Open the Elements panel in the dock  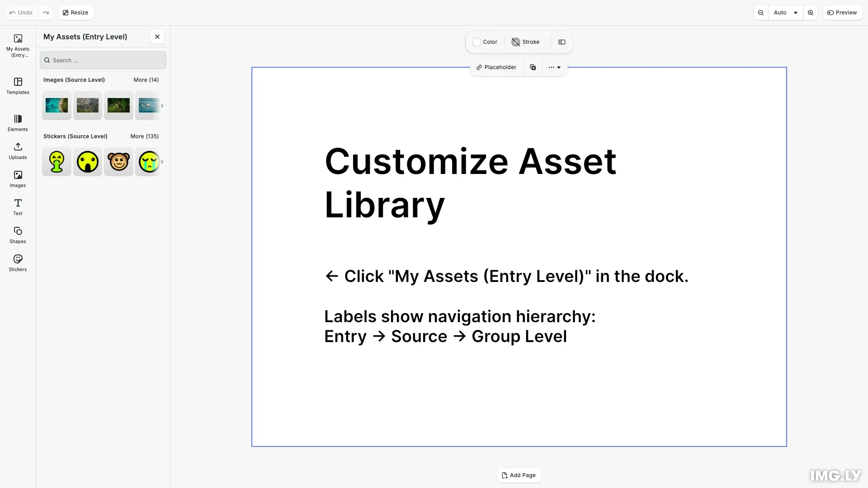[x=18, y=123]
